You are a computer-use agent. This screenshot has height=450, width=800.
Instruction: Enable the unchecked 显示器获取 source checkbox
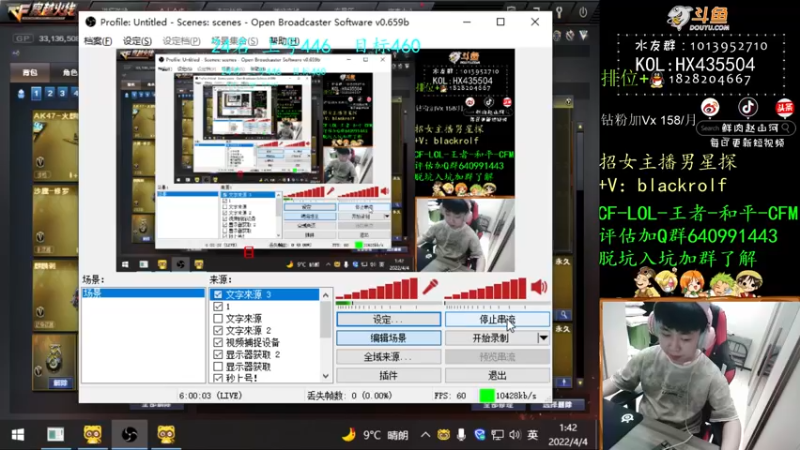pos(218,366)
